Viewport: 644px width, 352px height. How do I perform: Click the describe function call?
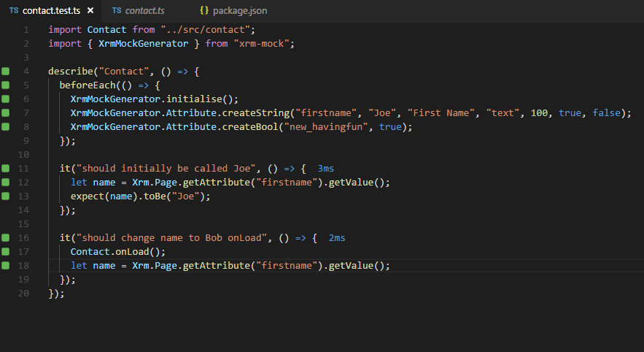click(x=71, y=71)
